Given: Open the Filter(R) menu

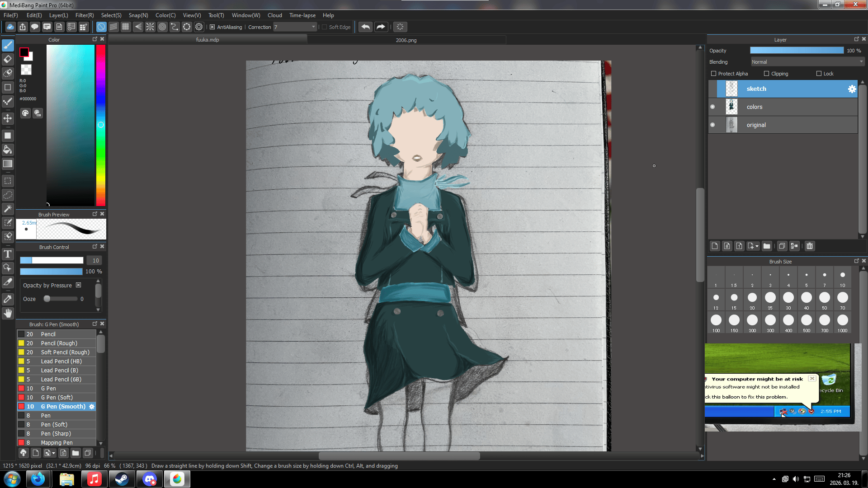Looking at the screenshot, I should [x=85, y=15].
